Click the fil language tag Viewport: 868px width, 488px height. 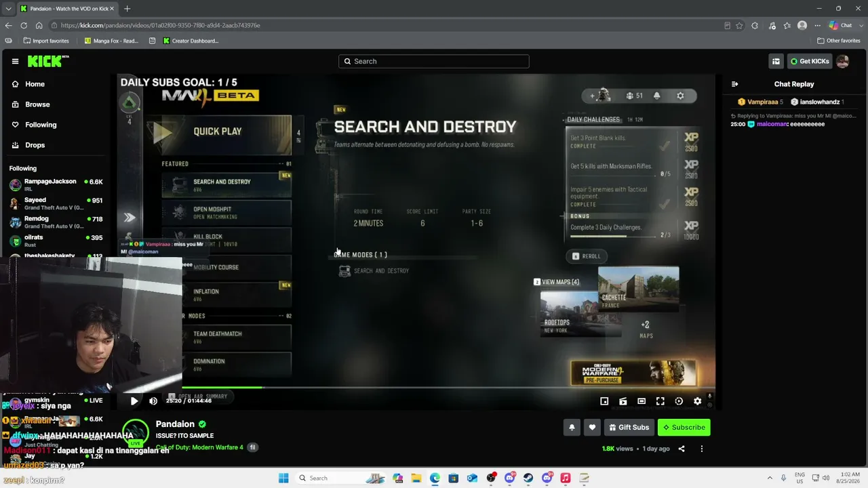click(x=253, y=447)
